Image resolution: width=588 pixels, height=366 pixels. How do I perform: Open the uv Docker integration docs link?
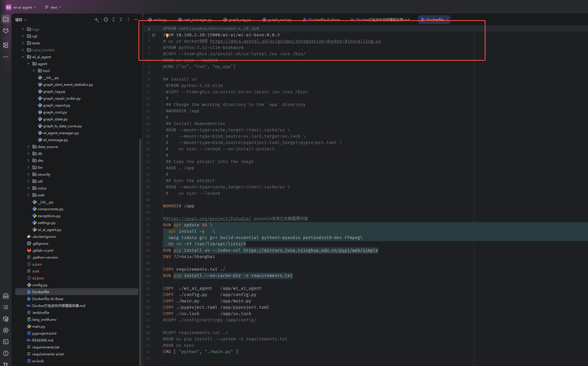coord(295,41)
